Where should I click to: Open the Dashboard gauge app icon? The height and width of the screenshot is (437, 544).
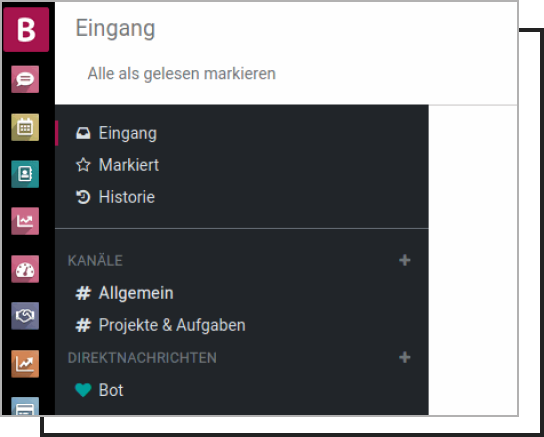point(25,269)
